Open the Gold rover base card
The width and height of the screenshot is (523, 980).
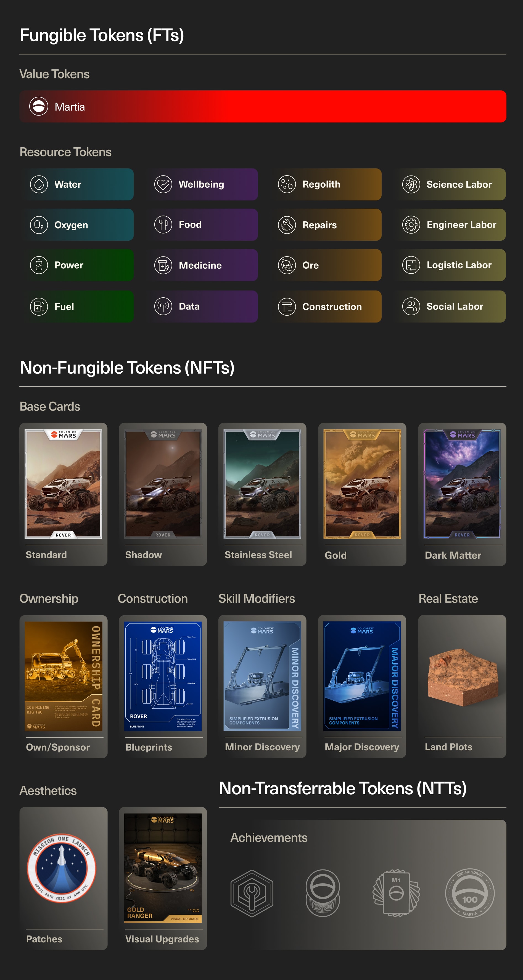coord(362,494)
